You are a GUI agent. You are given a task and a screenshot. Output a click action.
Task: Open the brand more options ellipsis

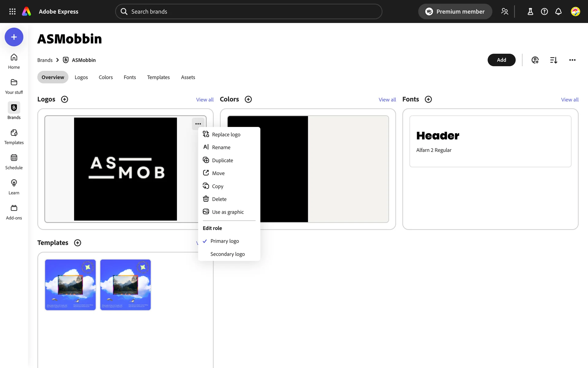point(572,60)
